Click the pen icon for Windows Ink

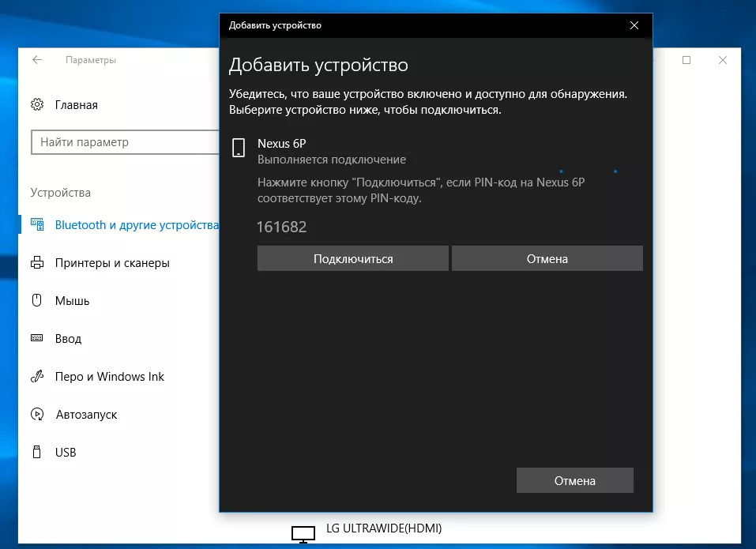coord(37,377)
